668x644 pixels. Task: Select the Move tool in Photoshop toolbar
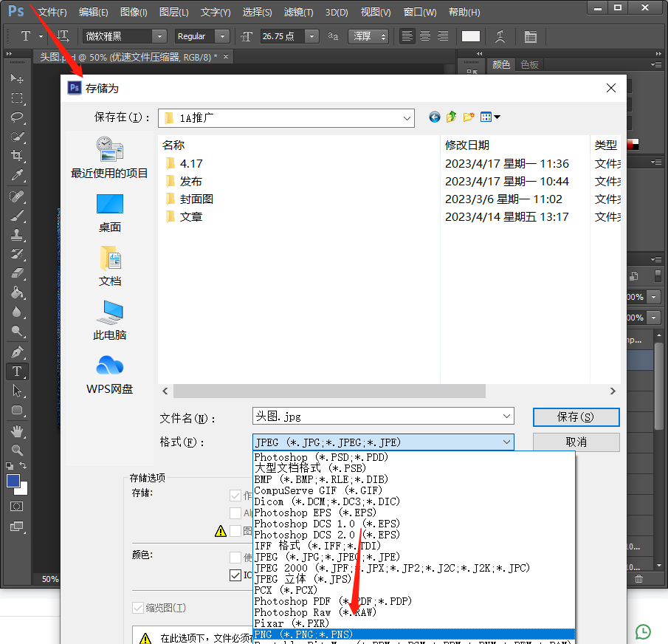click(x=17, y=78)
